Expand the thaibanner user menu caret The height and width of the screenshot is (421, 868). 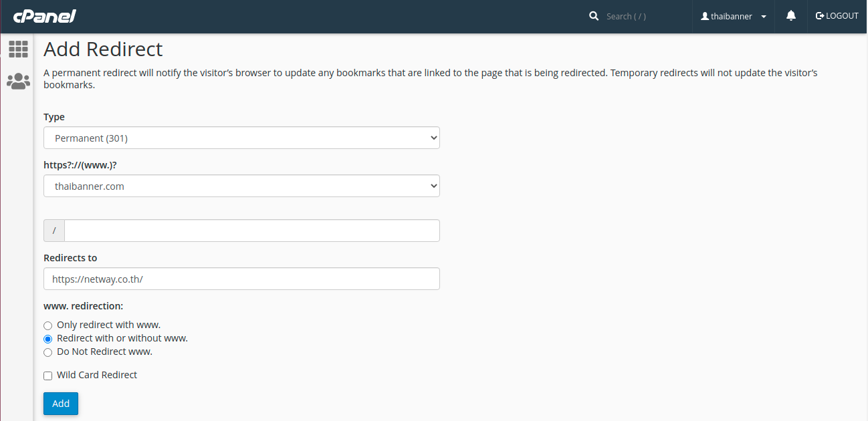point(764,17)
